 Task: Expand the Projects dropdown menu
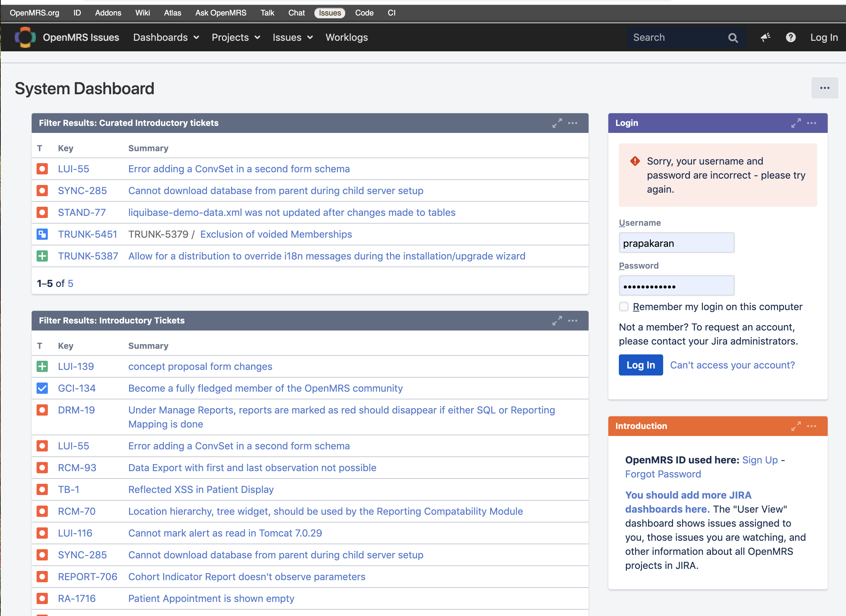[x=236, y=37]
